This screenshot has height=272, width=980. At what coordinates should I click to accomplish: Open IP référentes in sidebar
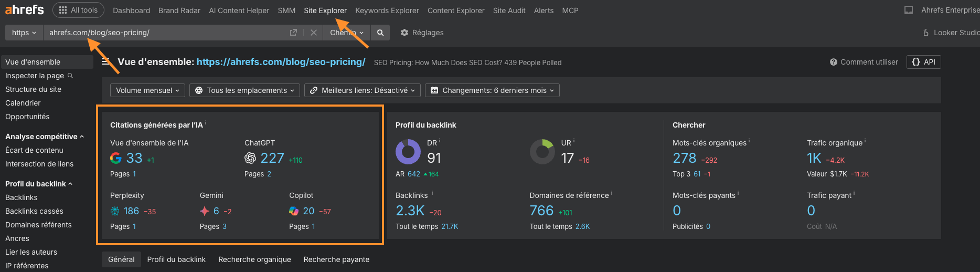pyautogui.click(x=27, y=266)
